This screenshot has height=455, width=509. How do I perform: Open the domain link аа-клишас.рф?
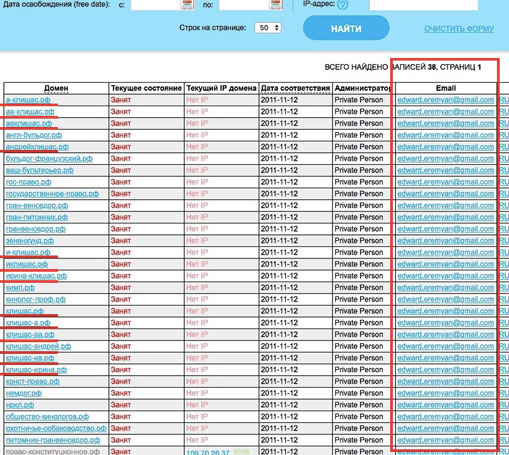[30, 111]
